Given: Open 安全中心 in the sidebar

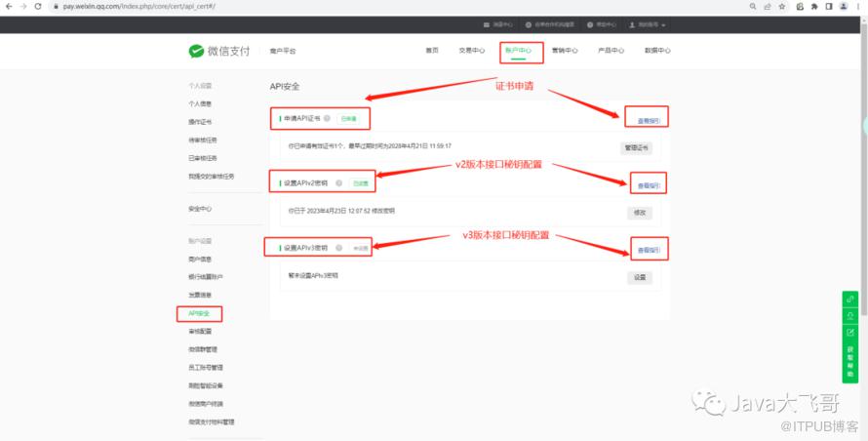Looking at the screenshot, I should (x=200, y=209).
